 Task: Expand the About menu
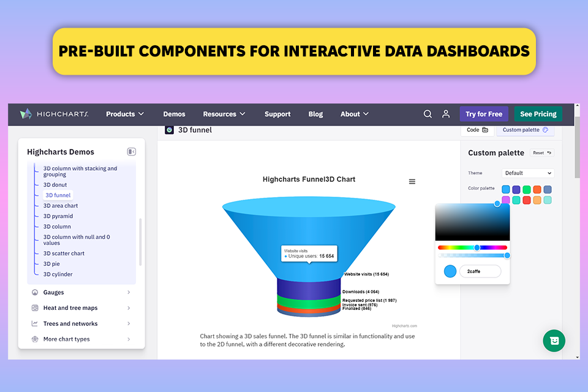[355, 114]
